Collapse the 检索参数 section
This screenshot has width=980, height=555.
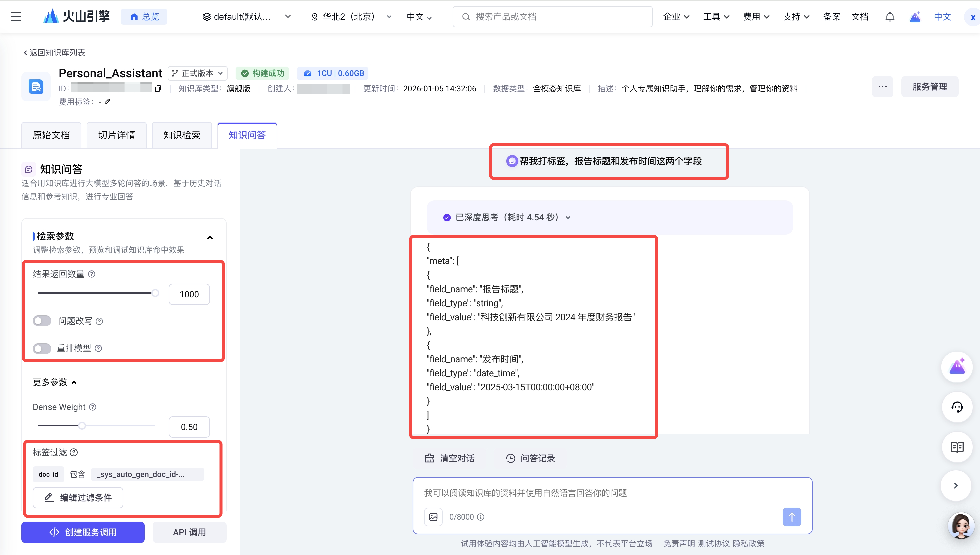coord(210,237)
